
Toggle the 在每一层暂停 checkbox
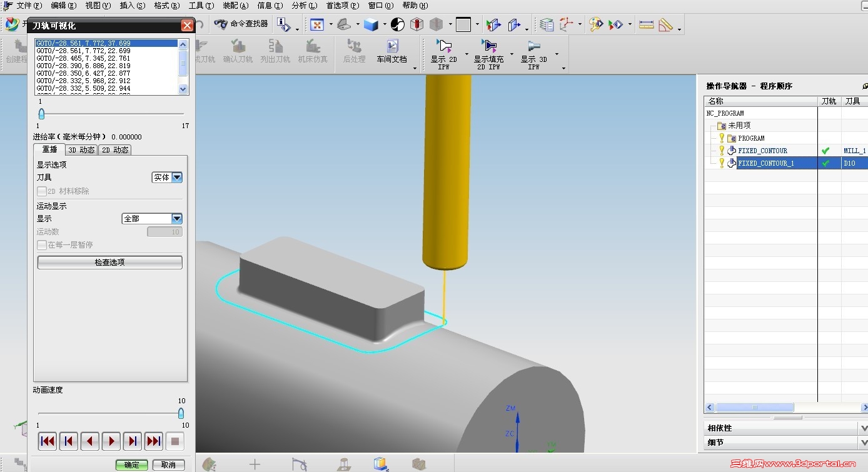[42, 245]
